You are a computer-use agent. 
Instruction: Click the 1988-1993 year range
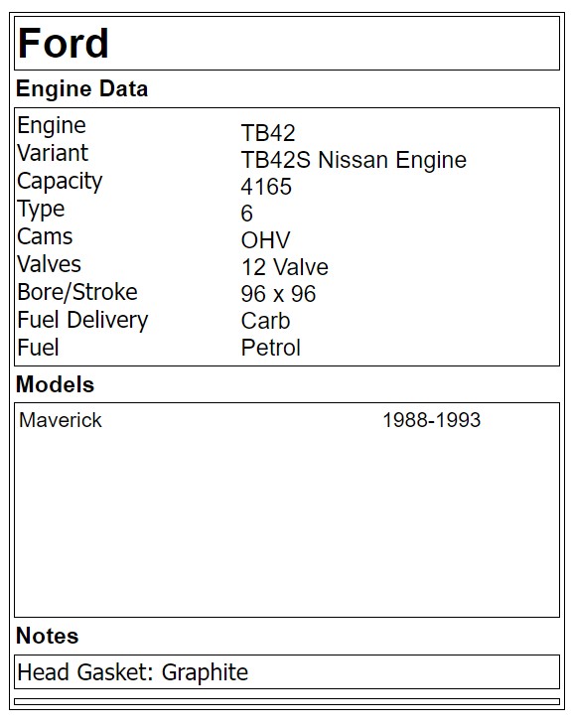[431, 420]
